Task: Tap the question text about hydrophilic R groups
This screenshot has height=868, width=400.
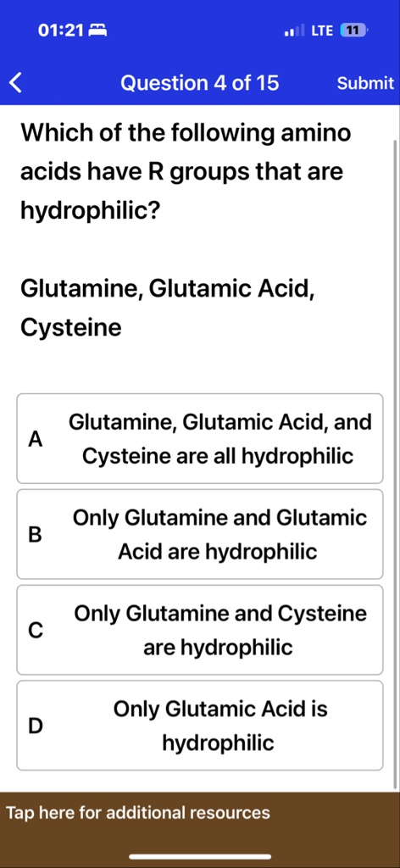Action: (186, 172)
